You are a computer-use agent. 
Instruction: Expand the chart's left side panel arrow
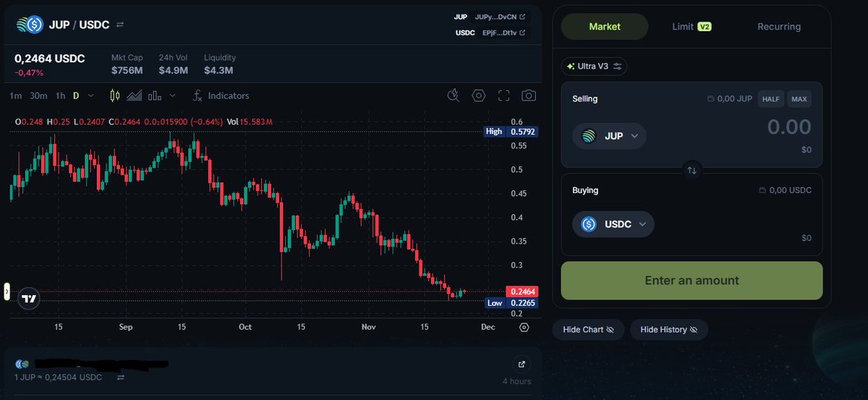pyautogui.click(x=7, y=292)
